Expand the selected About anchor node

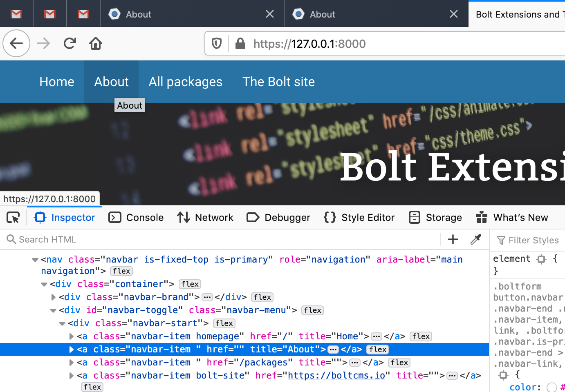(72, 350)
